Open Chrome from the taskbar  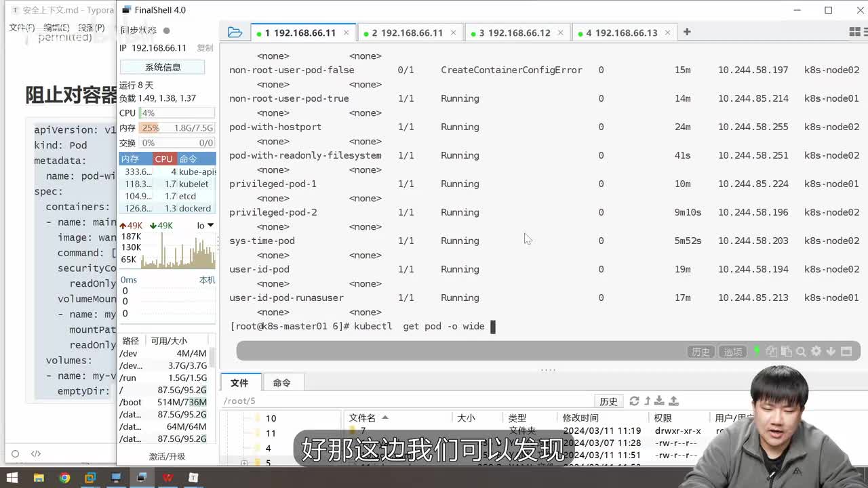pos(64,478)
